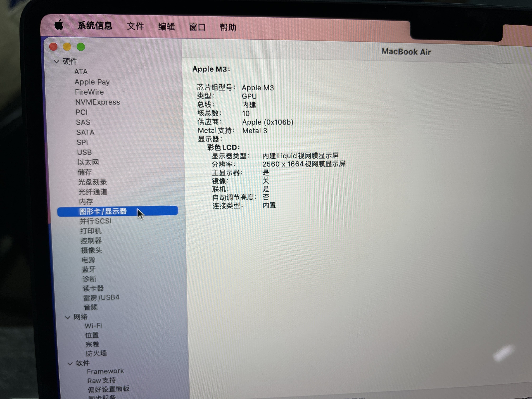
Task: Select 图形卡/显示器 in the sidebar
Action: 118,211
